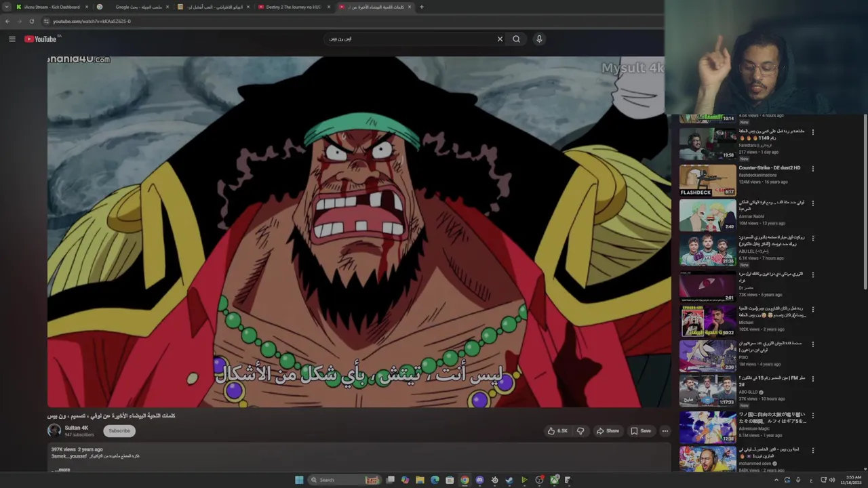The height and width of the screenshot is (488, 868).
Task: Start voice search with the microphone icon
Action: point(539,39)
